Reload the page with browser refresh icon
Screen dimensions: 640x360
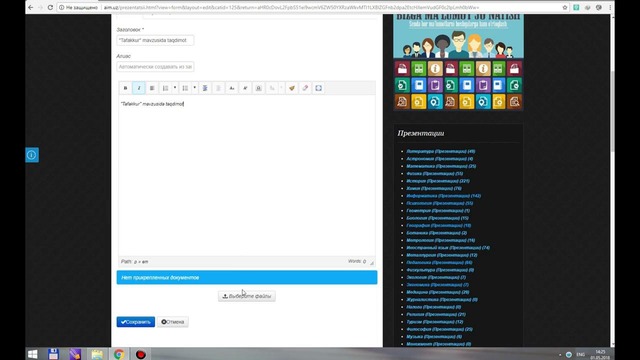tap(50, 7)
